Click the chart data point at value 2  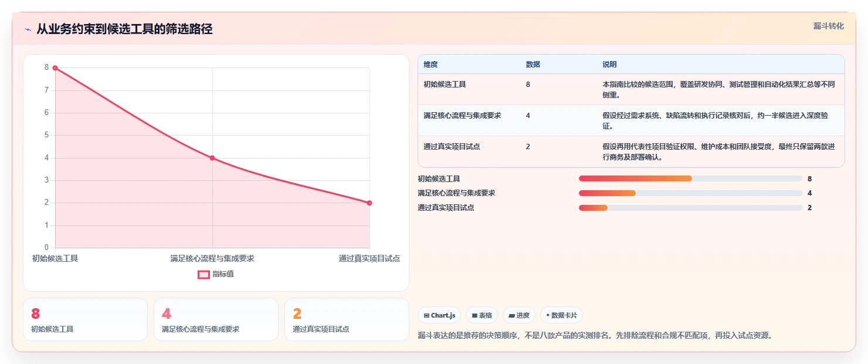369,203
